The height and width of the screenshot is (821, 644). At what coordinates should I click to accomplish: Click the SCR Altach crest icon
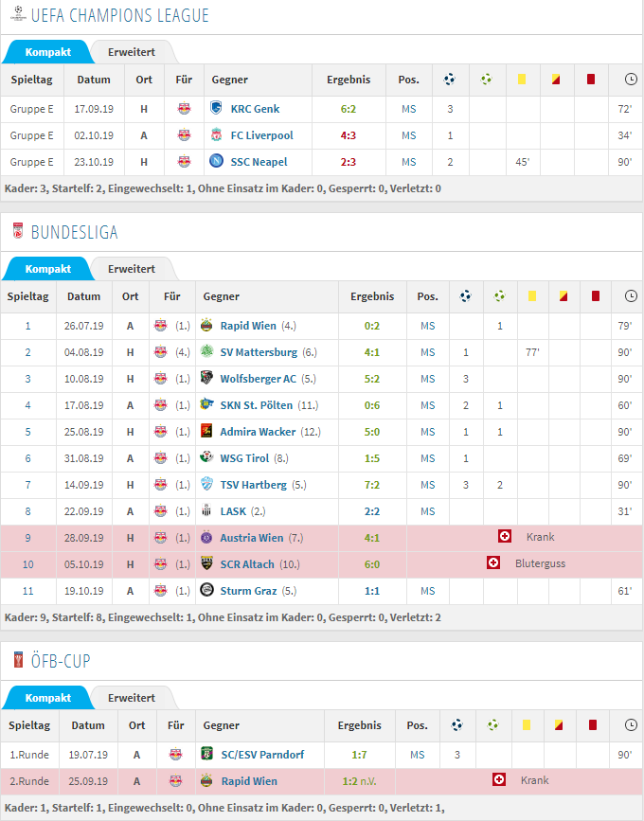[206, 564]
